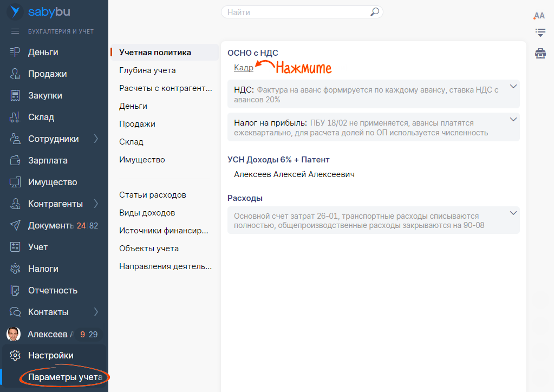
Task: Click the AA font size icon
Action: tap(539, 16)
